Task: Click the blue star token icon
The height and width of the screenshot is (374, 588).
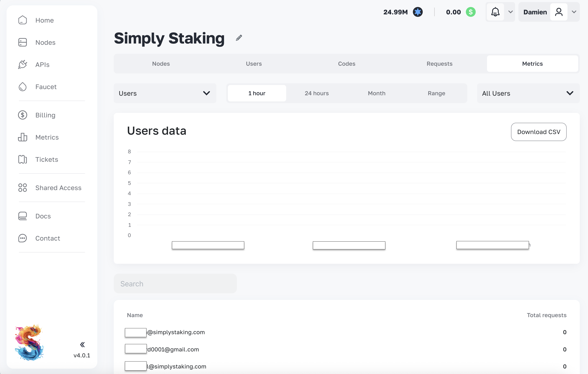Action: pos(418,12)
